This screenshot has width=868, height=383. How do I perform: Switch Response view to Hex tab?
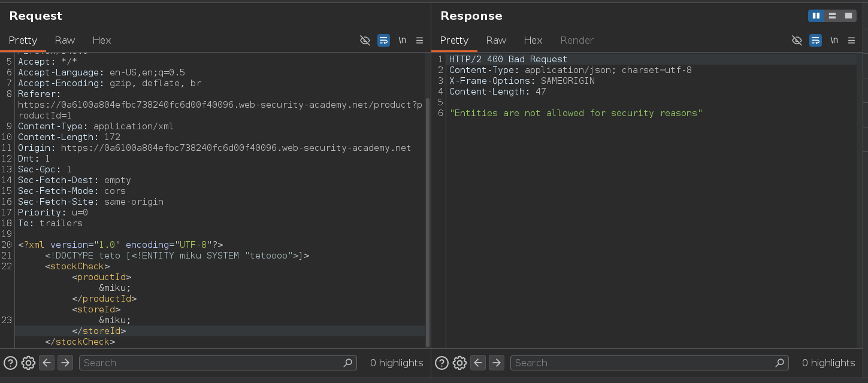click(533, 40)
